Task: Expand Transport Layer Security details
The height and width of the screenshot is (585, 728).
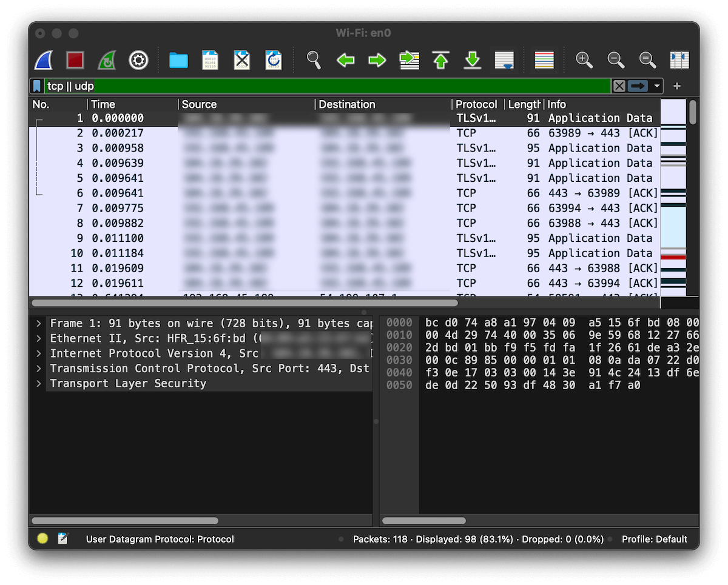Action: point(38,384)
